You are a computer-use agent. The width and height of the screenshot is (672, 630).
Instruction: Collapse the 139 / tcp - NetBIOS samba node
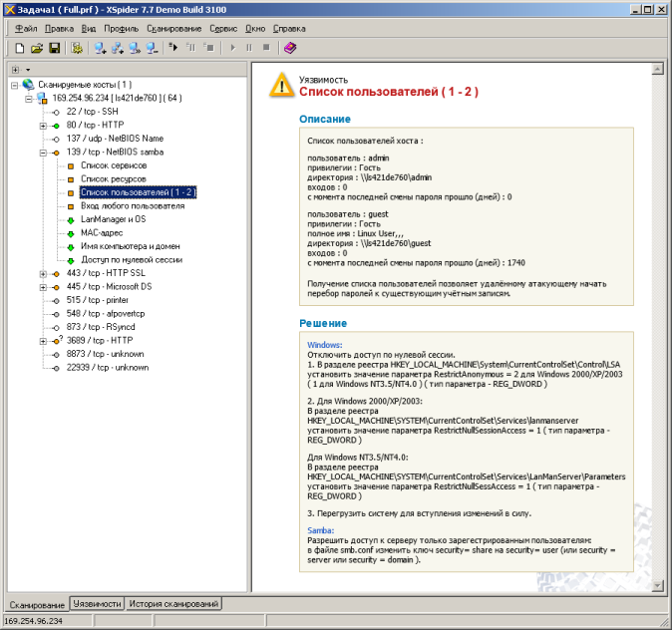43,153
